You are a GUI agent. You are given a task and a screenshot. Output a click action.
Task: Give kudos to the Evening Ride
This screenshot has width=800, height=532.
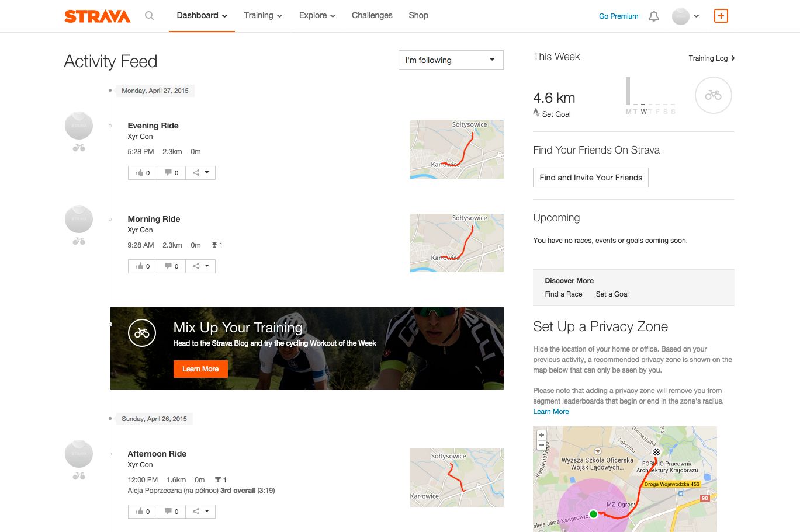[x=143, y=173]
